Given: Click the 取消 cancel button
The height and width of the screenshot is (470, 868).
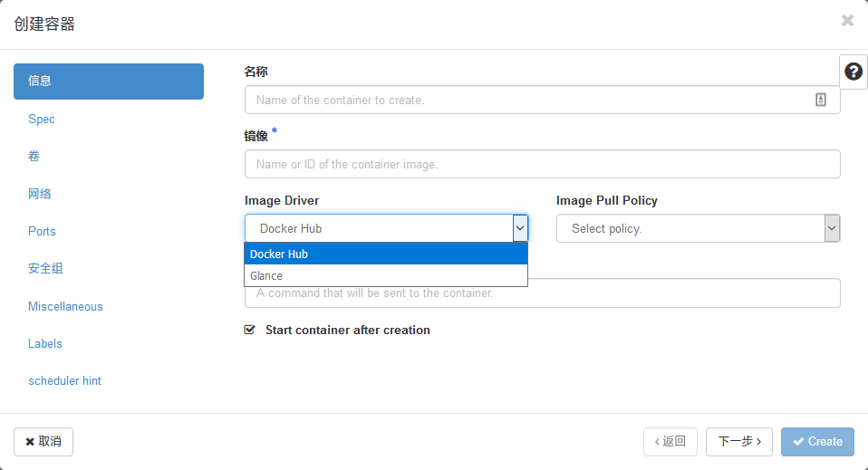Looking at the screenshot, I should (x=43, y=441).
